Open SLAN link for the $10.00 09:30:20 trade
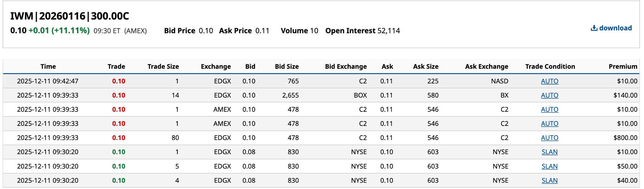Screen dimensions: 644x189 tap(549, 152)
